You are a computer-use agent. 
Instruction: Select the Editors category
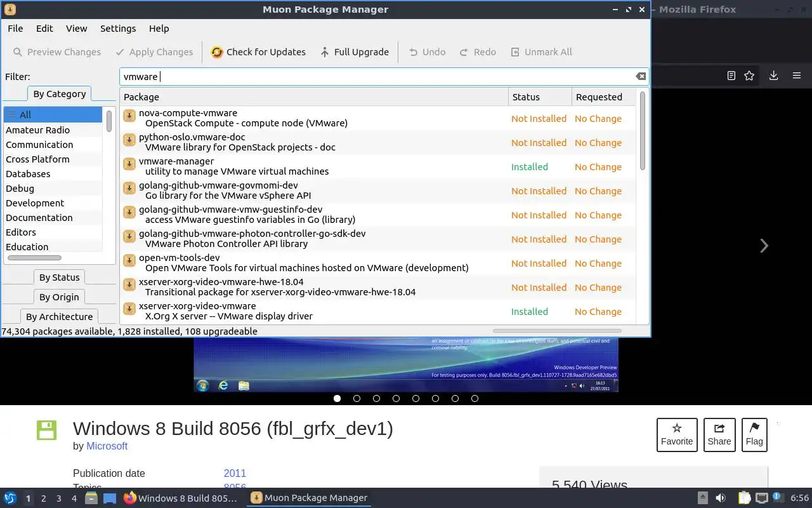(x=53, y=232)
